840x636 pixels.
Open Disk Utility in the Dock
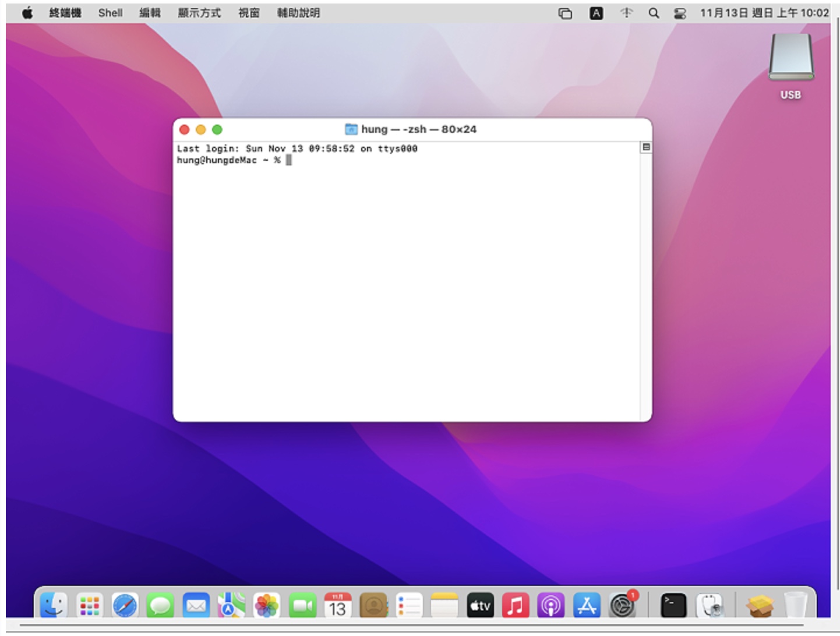point(710,606)
